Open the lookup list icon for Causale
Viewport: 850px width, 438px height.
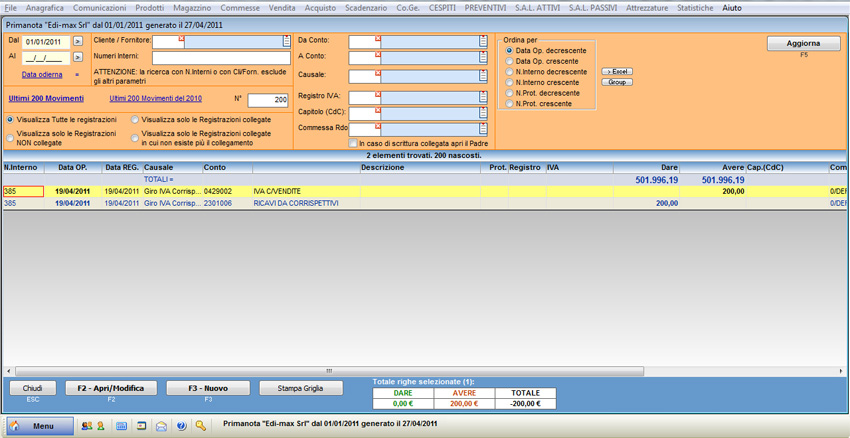coord(483,76)
